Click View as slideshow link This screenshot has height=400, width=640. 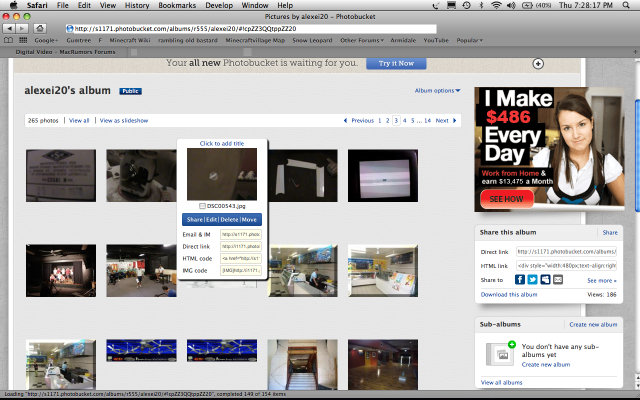[x=124, y=120]
